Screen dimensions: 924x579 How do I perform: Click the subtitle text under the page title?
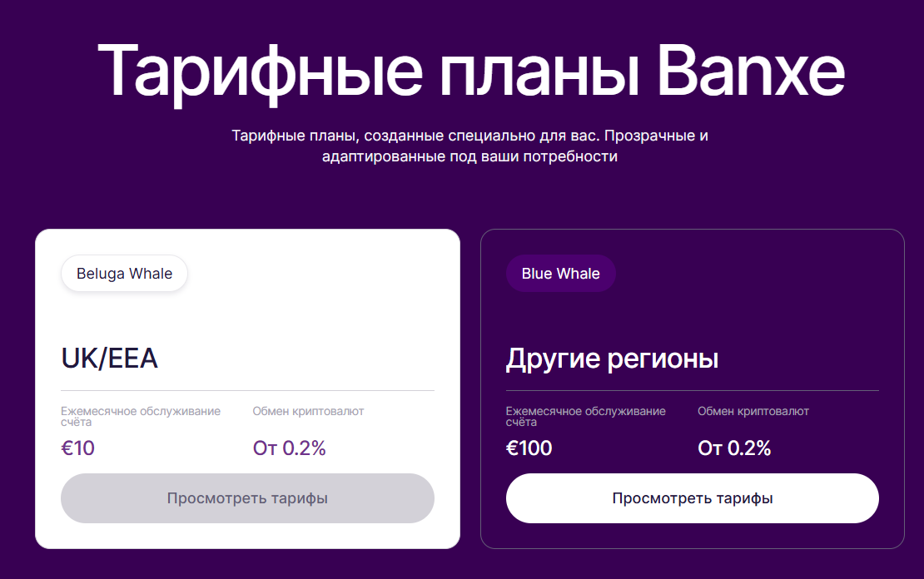pos(470,145)
